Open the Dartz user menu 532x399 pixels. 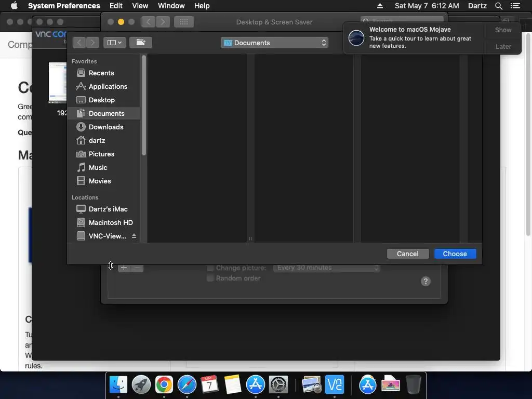[477, 6]
